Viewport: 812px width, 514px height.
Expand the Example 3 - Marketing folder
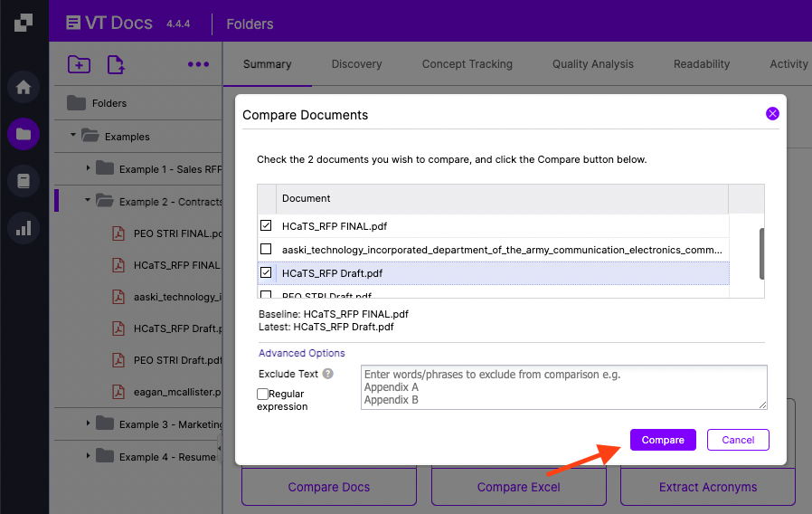tap(88, 424)
